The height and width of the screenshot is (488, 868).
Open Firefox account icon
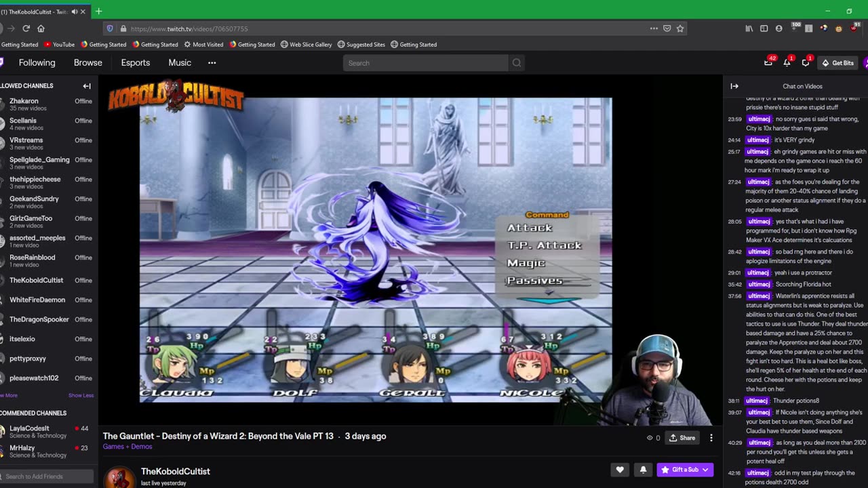(778, 28)
